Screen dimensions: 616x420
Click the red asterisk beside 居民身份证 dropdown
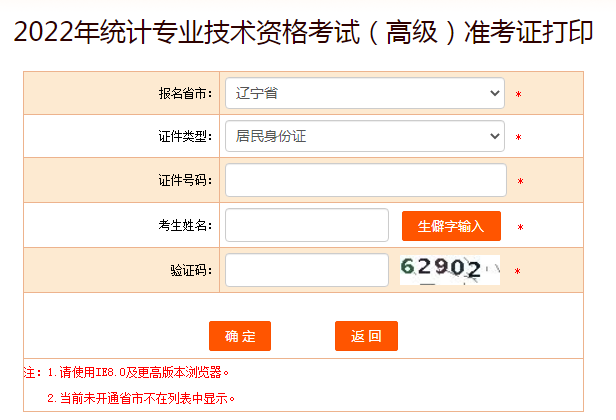point(518,137)
